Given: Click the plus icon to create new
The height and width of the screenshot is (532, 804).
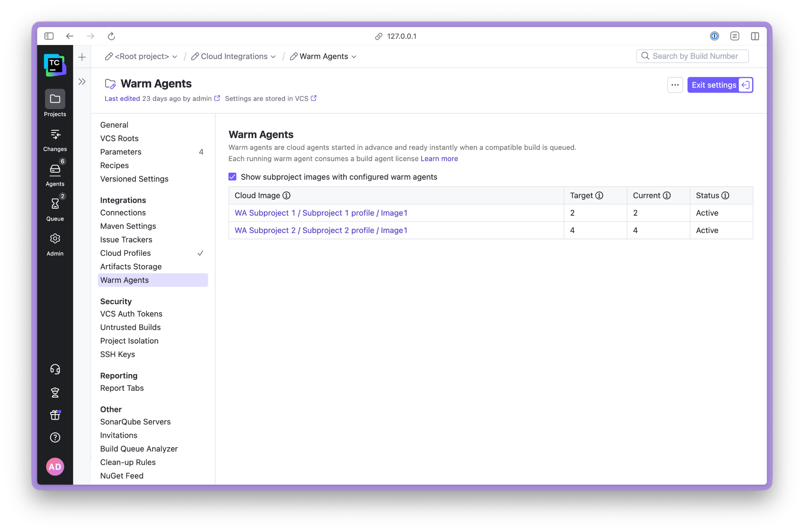Looking at the screenshot, I should 82,57.
